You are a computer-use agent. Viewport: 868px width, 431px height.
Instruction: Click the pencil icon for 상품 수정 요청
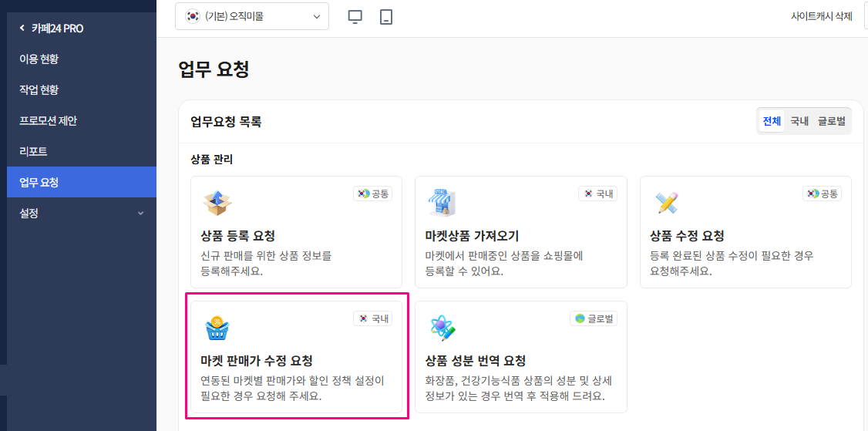(x=667, y=203)
